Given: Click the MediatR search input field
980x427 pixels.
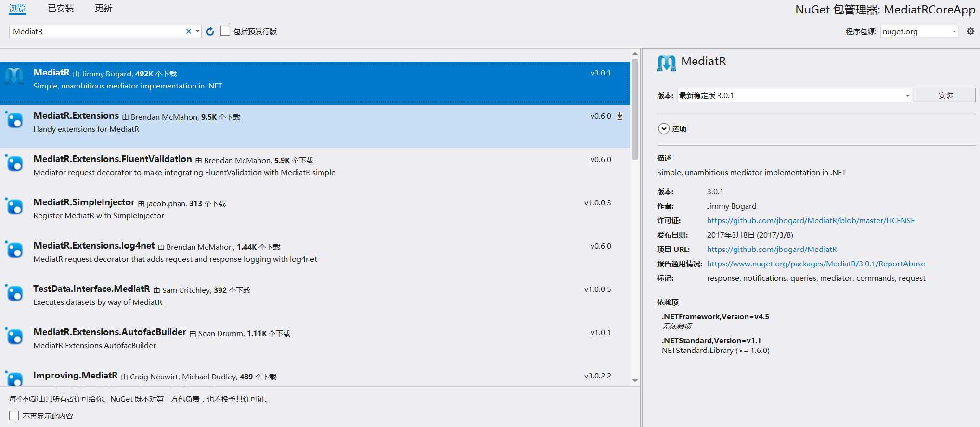Looking at the screenshot, I should pyautogui.click(x=98, y=31).
